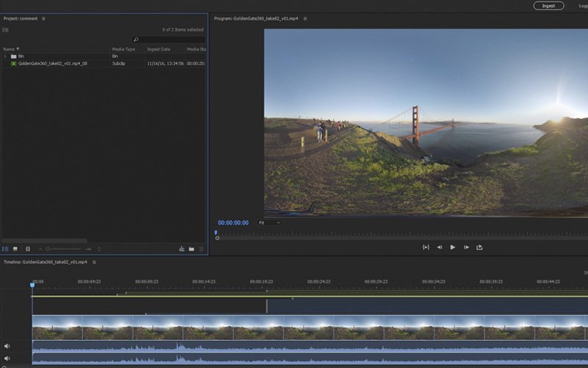Open the Program monitor panel menu
This screenshot has height=368, width=588.
pos(305,18)
